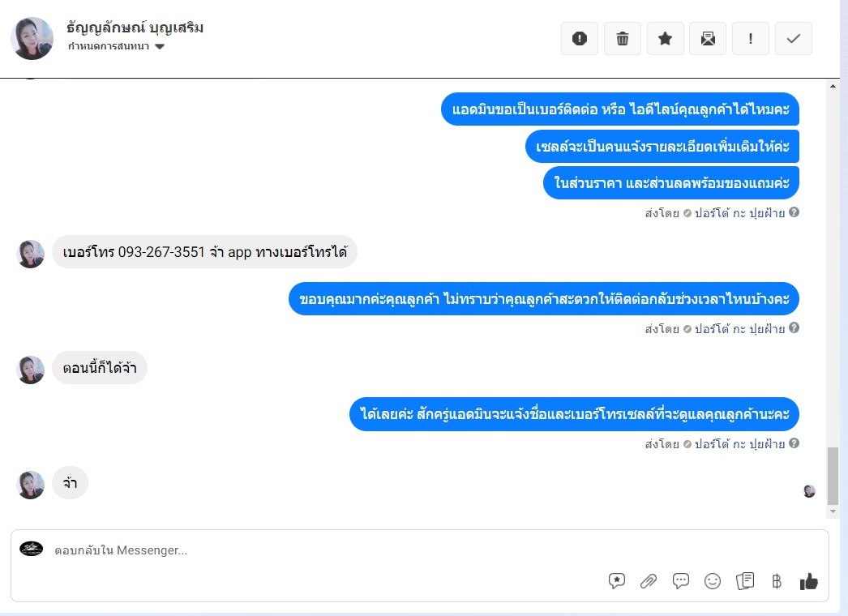Attach a file with the paperclip icon
848x616 pixels.
coord(649,581)
